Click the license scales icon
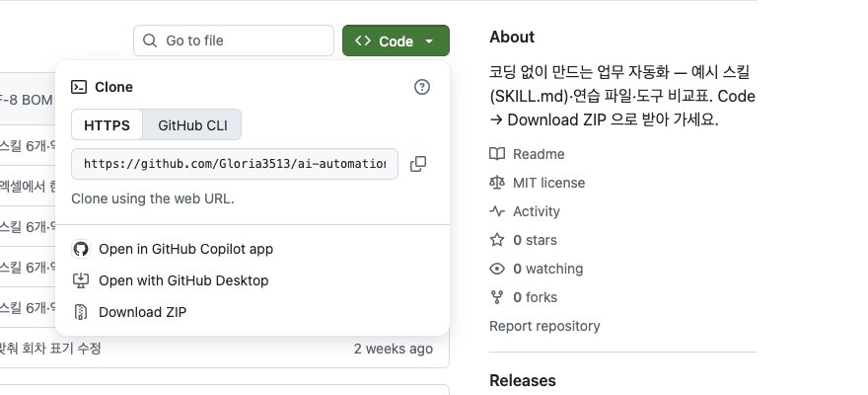The height and width of the screenshot is (395, 868). (497, 183)
